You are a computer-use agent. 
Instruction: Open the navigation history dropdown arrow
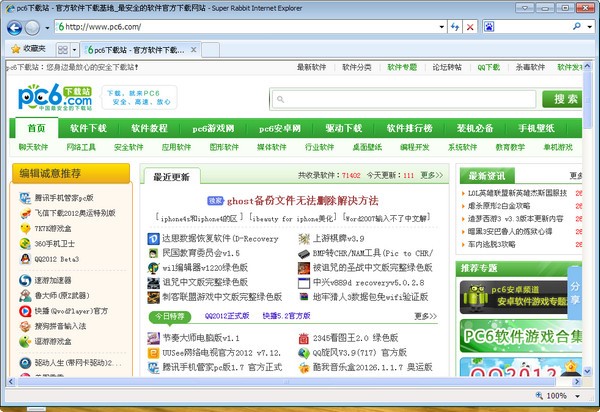click(x=47, y=28)
